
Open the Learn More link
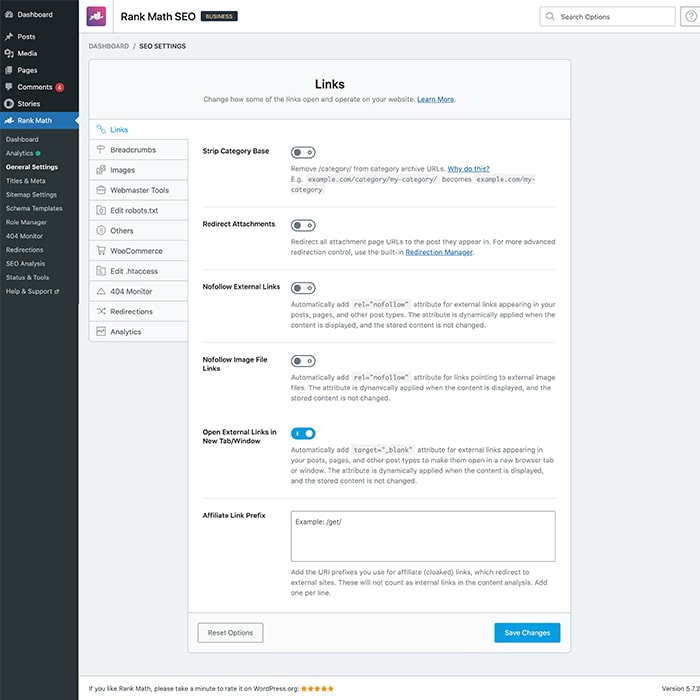[x=435, y=99]
